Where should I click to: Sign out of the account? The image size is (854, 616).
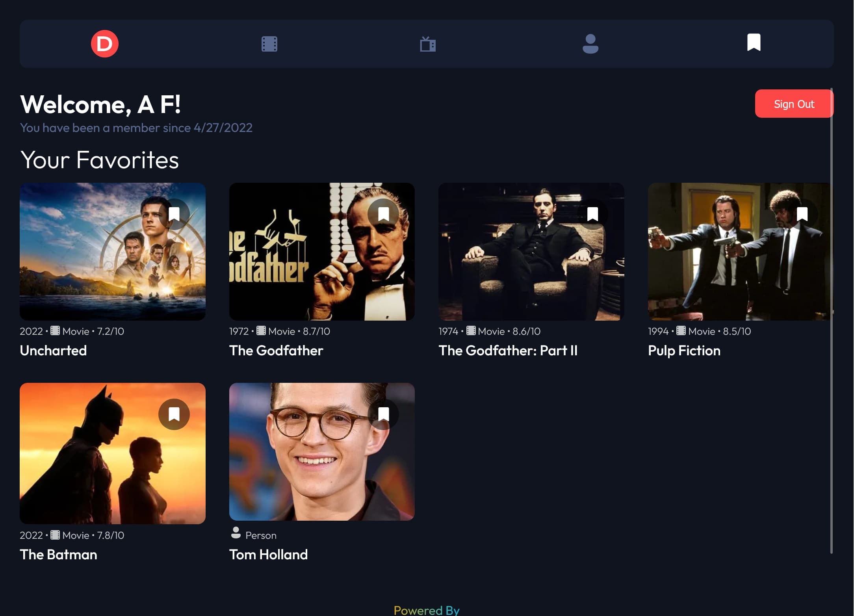point(794,104)
